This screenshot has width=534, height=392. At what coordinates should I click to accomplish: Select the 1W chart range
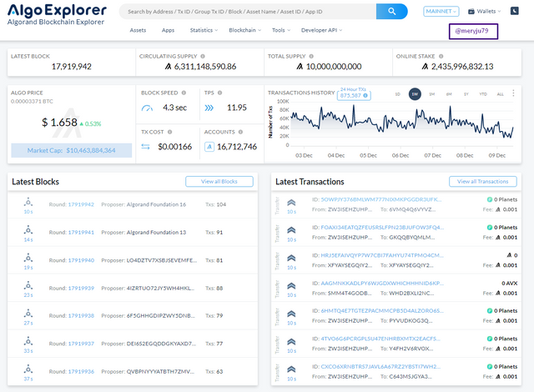415,94
